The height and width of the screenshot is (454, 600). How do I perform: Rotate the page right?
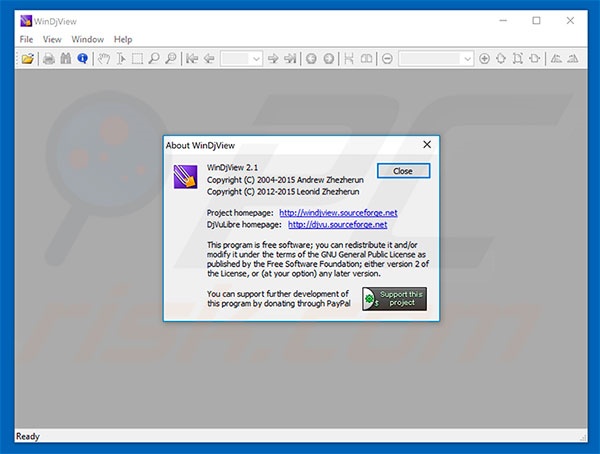pyautogui.click(x=573, y=59)
